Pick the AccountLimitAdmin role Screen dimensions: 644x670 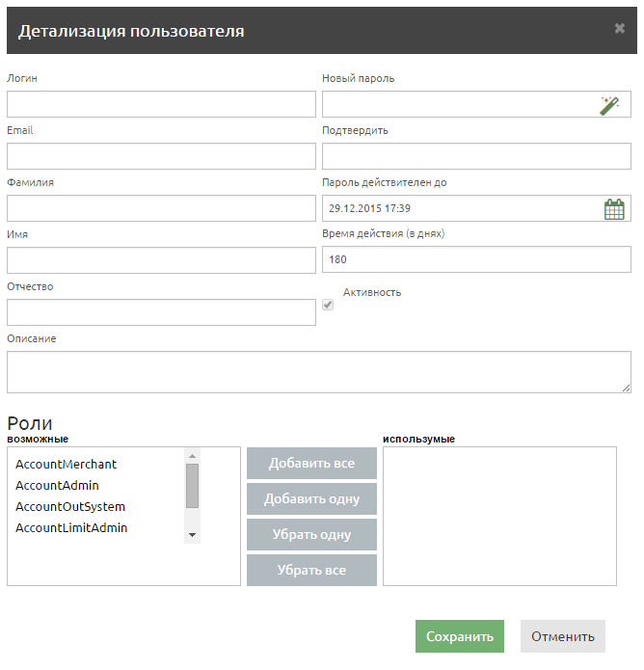point(71,528)
